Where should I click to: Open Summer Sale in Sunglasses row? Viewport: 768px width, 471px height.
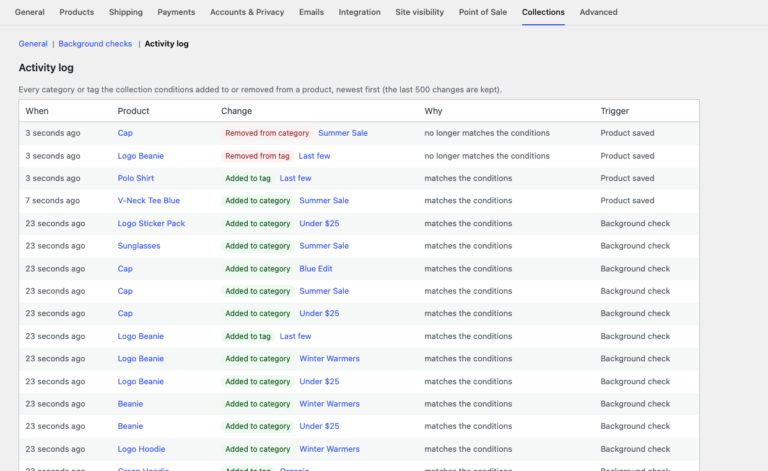324,246
